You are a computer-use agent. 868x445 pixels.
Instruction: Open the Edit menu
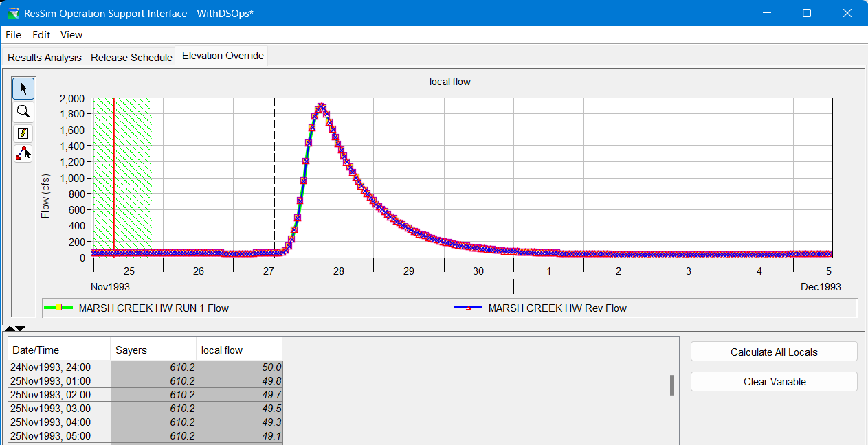coord(41,34)
